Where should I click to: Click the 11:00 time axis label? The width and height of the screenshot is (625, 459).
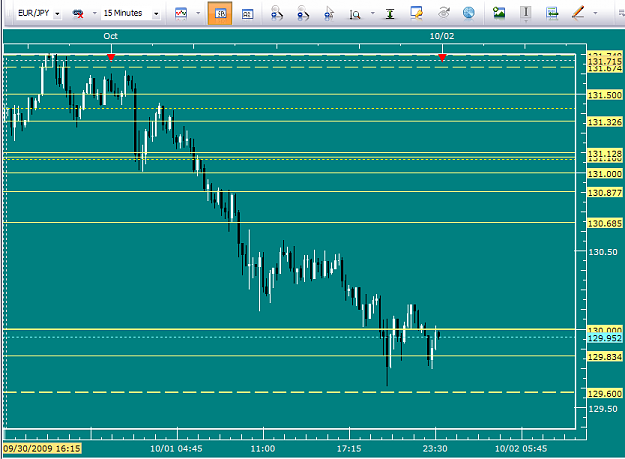coord(263,449)
